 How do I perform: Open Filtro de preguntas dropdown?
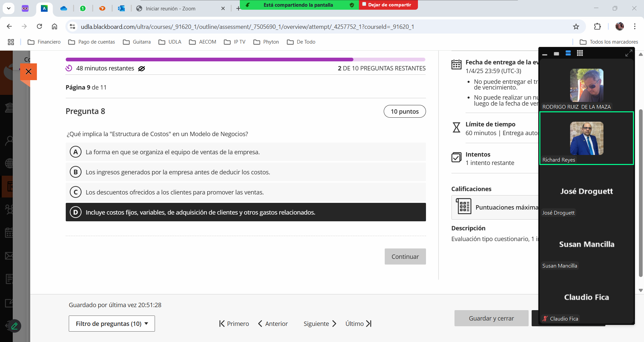(x=112, y=324)
